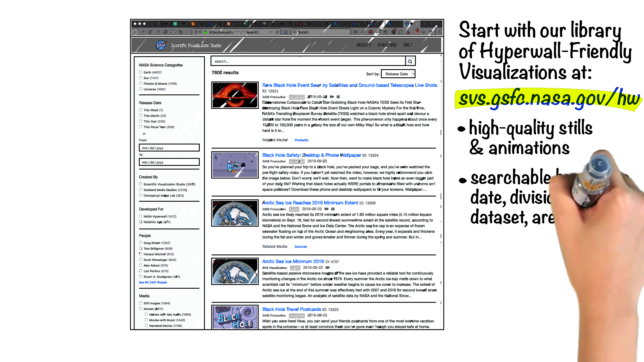This screenshot has height=362, width=644.
Task: Click the Sources related media link
Action: tap(301, 247)
